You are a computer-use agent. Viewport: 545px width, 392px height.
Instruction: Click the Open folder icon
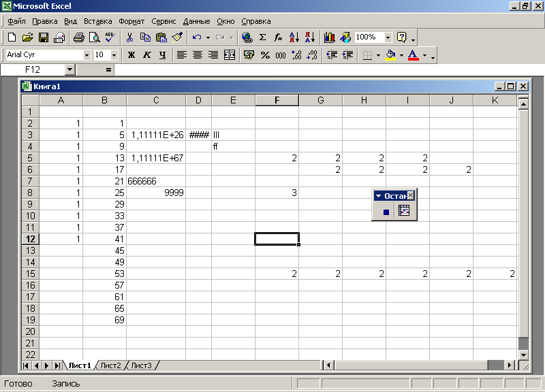click(27, 37)
